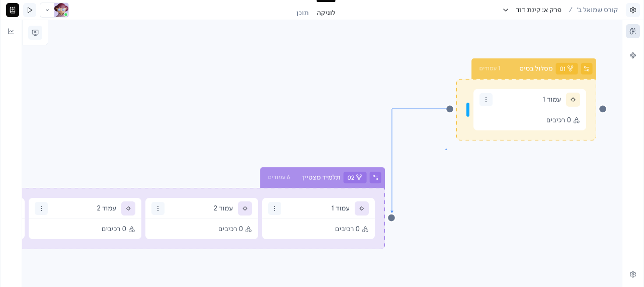Click the 1 עמודים count label
644x287 pixels.
click(x=490, y=68)
